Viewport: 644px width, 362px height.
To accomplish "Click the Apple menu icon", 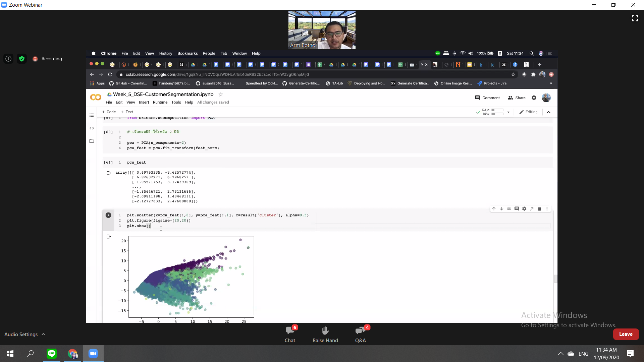I will [x=94, y=54].
